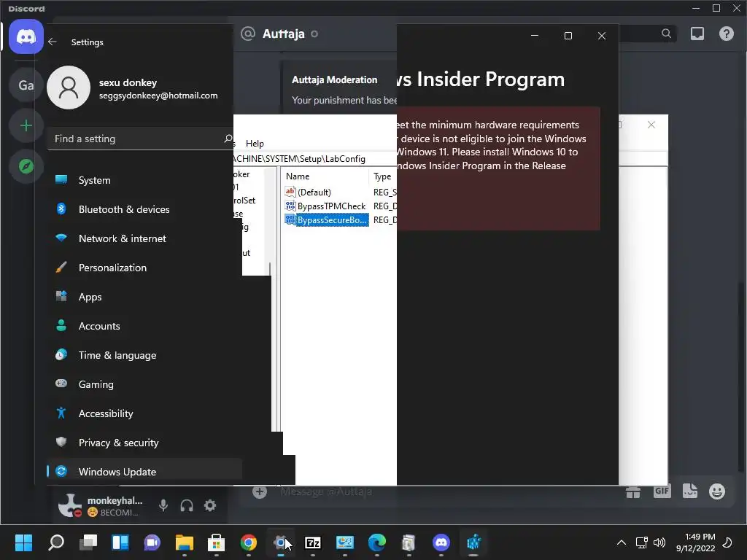
Task: Switch to Registry Editor taskbar icon
Action: (473, 542)
